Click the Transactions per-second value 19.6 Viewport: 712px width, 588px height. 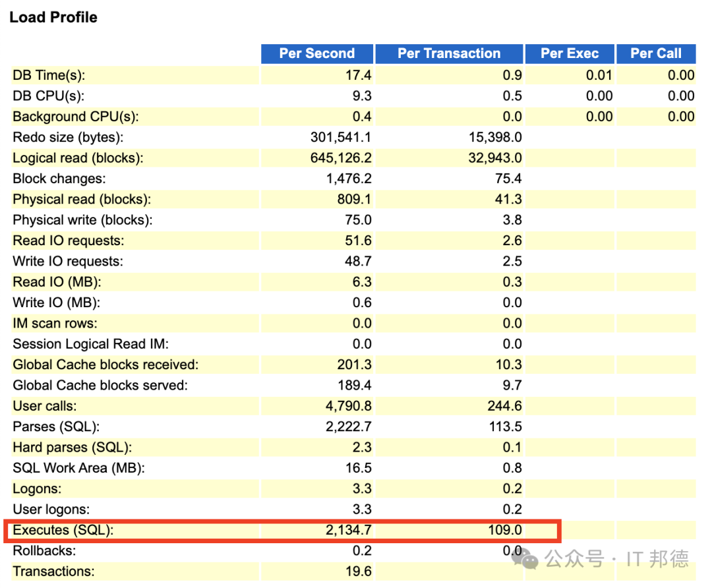tap(358, 572)
